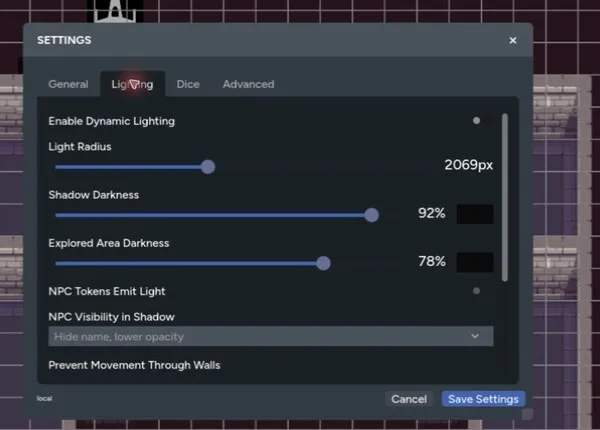Select the Lighting tab
600x430 pixels.
[132, 84]
